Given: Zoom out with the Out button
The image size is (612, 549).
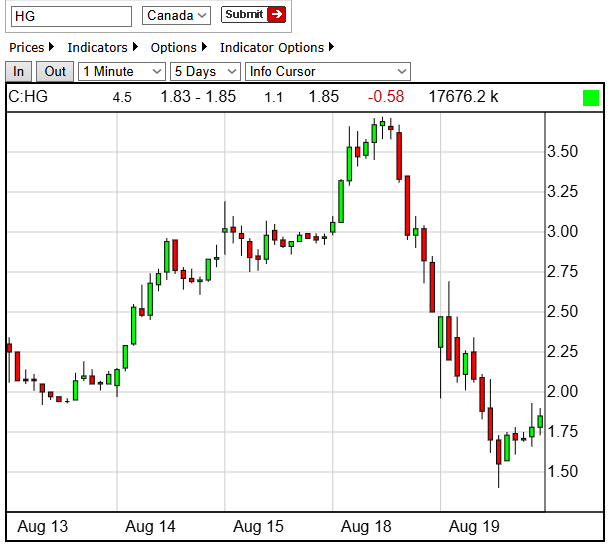Looking at the screenshot, I should tap(55, 72).
